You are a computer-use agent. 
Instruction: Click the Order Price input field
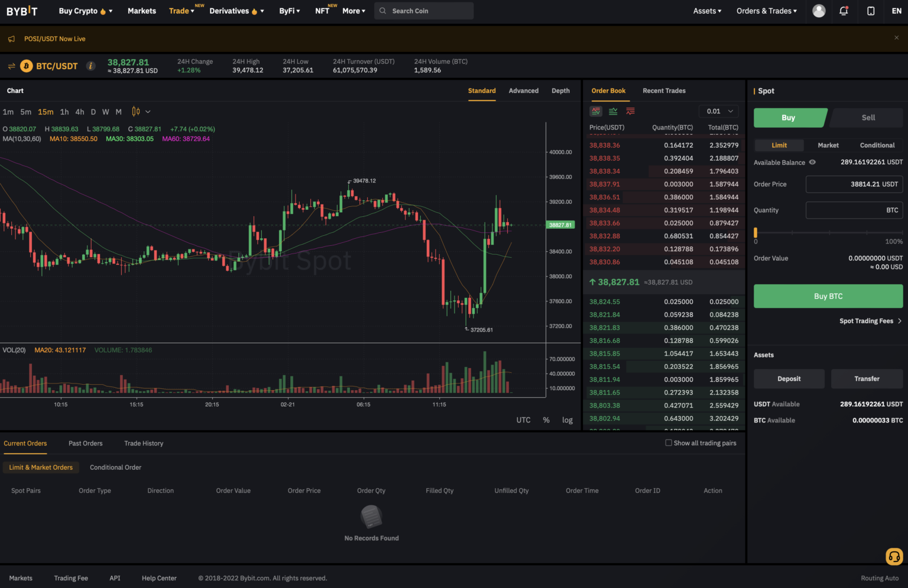coord(854,184)
